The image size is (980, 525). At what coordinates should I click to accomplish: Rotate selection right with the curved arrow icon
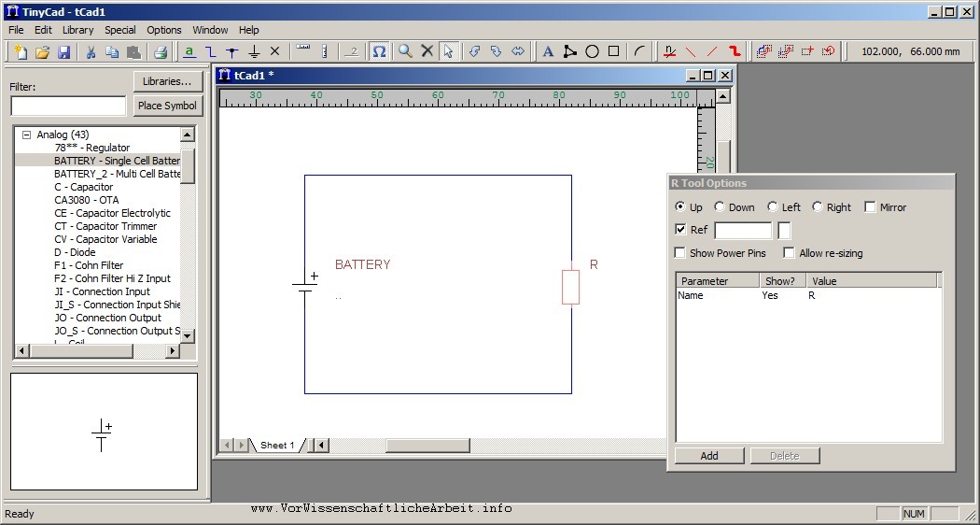tap(497, 52)
